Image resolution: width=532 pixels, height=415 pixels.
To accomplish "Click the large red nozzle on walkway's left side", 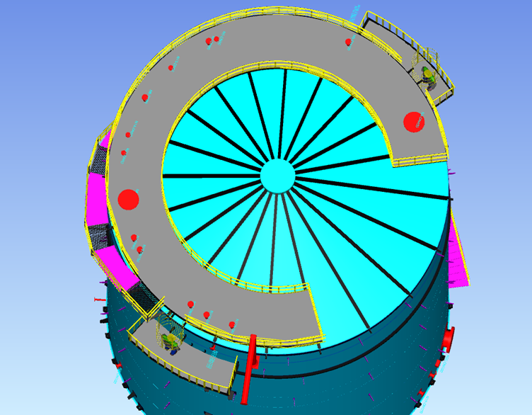I will 128,200.
